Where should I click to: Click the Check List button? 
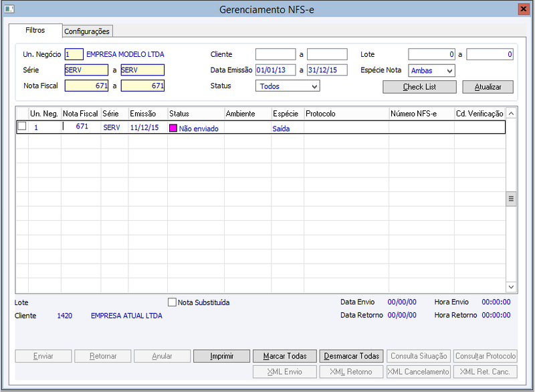click(419, 87)
